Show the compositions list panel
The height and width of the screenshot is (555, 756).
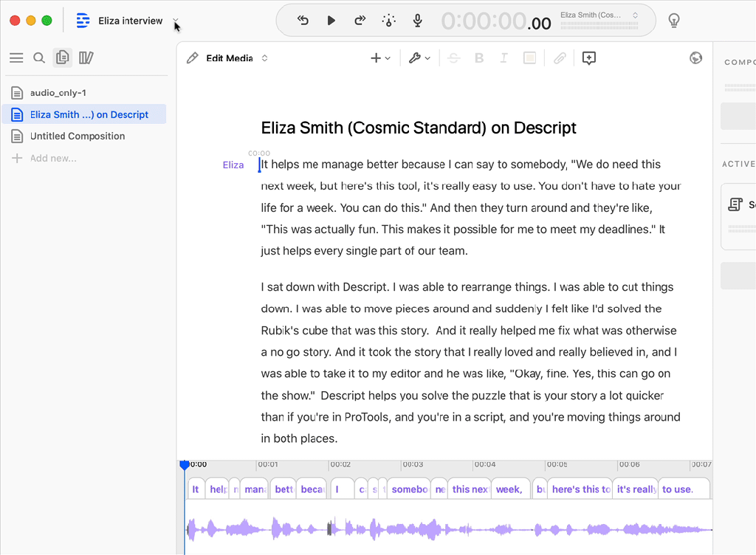click(62, 58)
